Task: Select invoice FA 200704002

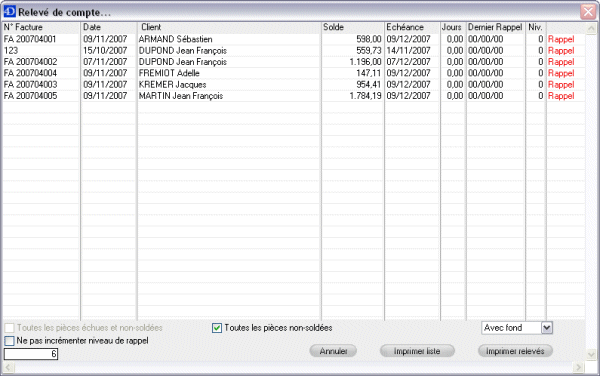Action: click(x=30, y=62)
